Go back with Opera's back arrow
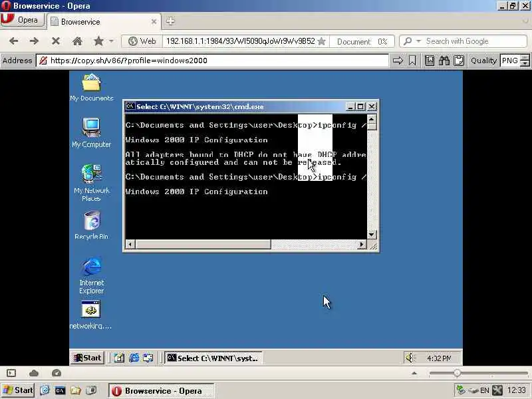 coord(13,41)
